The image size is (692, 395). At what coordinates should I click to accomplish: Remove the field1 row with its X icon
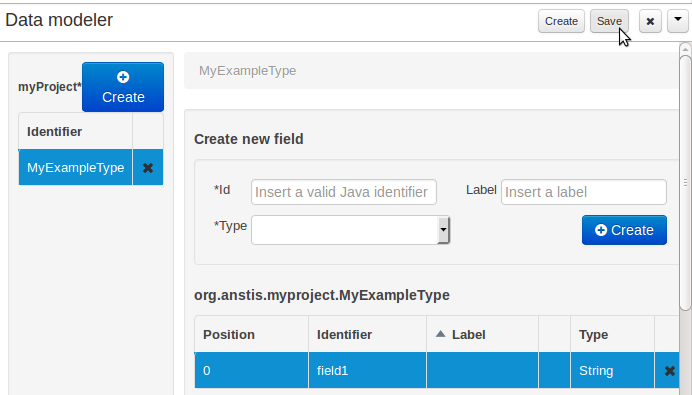point(669,371)
